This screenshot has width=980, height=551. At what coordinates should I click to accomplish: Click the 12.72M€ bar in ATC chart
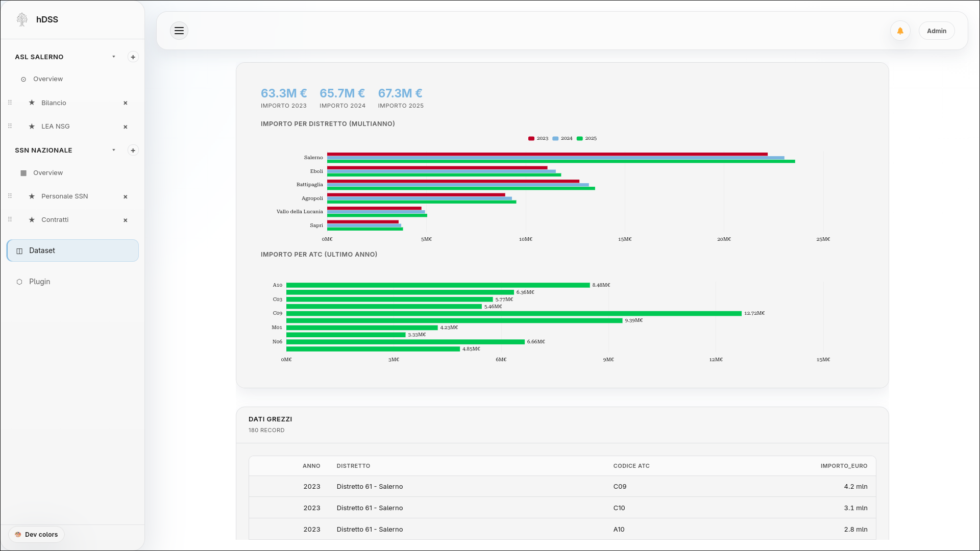(514, 313)
